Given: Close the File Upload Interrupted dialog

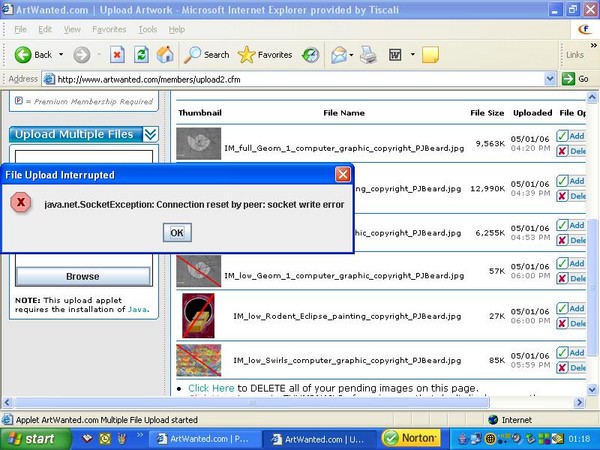Looking at the screenshot, I should click(x=342, y=174).
